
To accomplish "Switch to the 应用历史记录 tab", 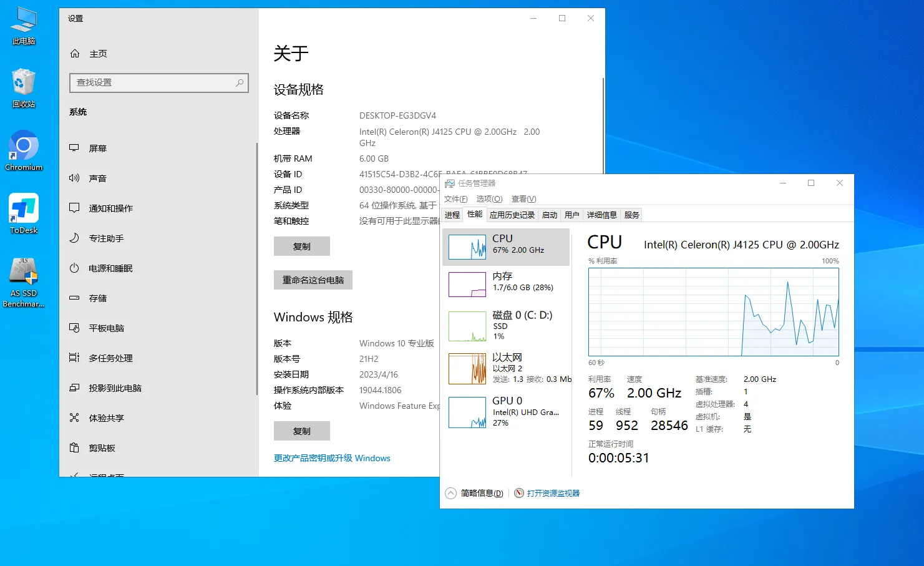I will tap(512, 215).
